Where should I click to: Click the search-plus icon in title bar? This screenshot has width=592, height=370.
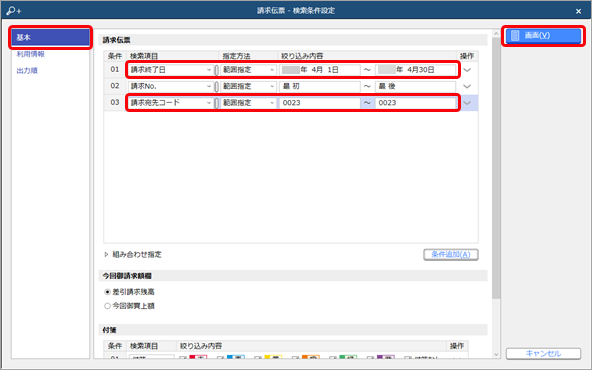pos(14,11)
